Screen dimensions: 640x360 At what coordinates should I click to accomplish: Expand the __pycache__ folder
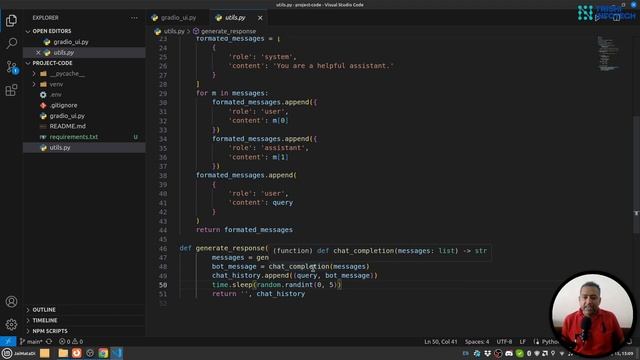point(67,74)
